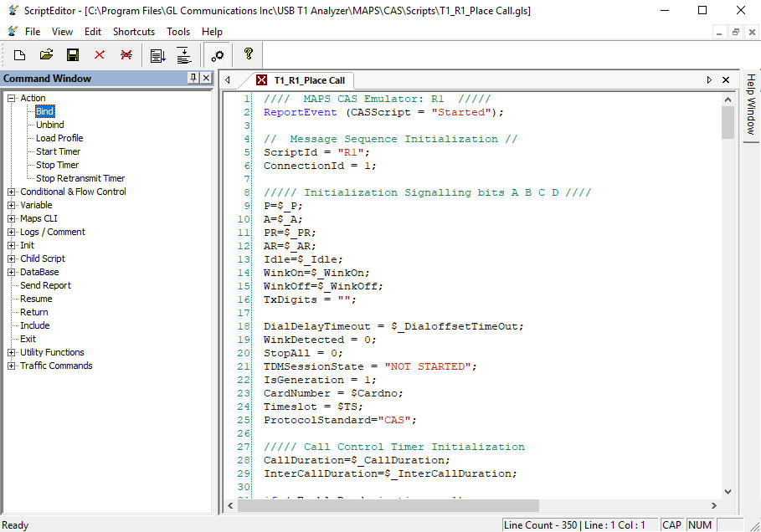Switch to the T1_R1_Place Call tab
Viewport: 761px width, 532px height.
tap(308, 80)
